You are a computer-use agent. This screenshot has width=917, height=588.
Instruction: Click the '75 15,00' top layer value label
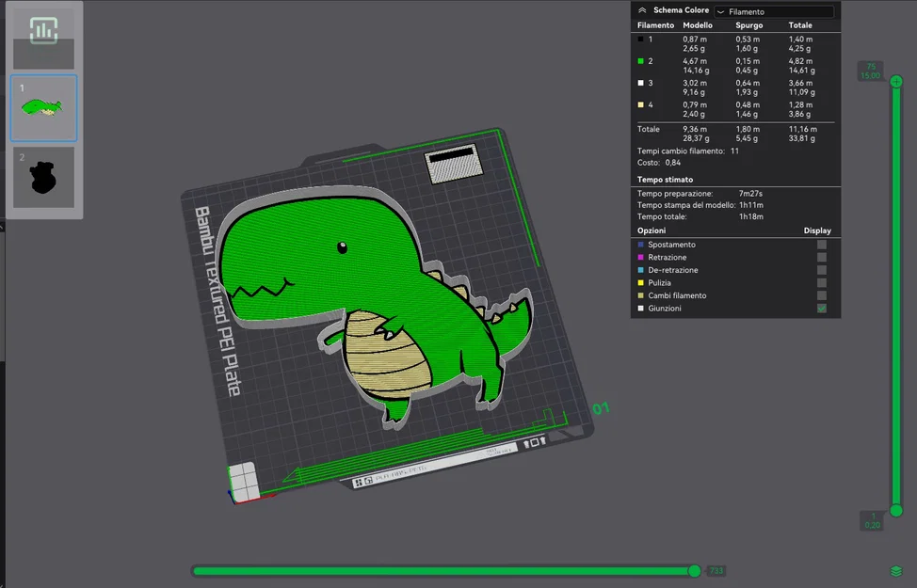point(871,72)
